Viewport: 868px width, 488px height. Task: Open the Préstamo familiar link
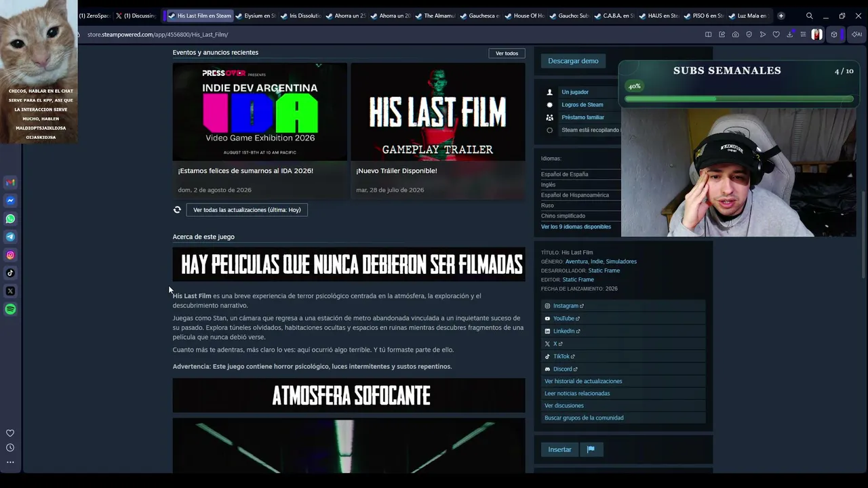583,117
